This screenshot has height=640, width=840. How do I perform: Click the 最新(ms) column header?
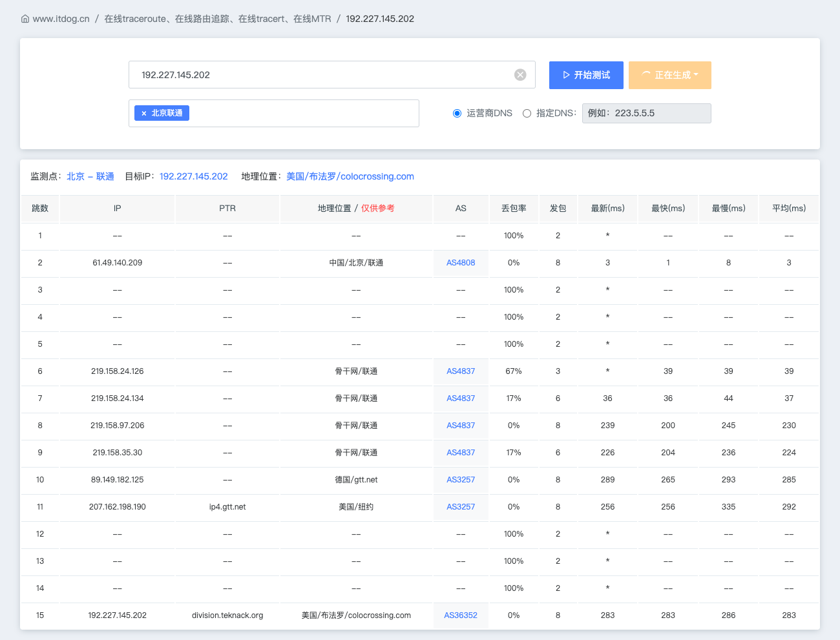(608, 209)
